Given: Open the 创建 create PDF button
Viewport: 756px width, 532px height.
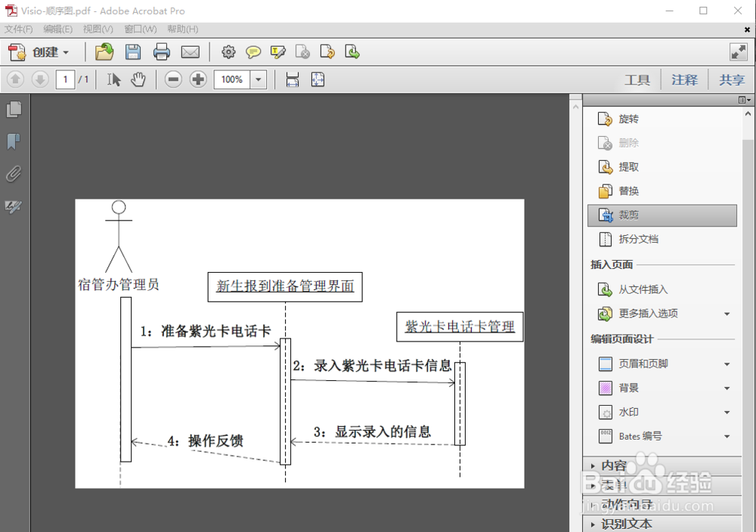Looking at the screenshot, I should (39, 52).
